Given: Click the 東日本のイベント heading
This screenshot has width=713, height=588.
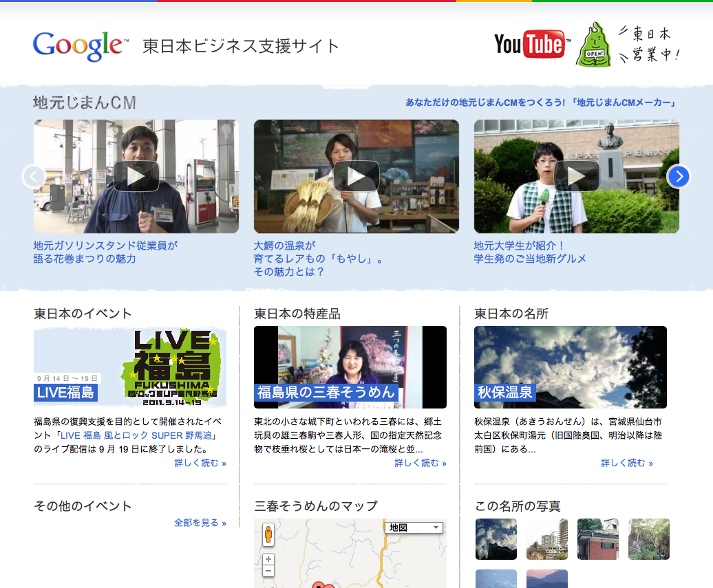Looking at the screenshot, I should [83, 314].
